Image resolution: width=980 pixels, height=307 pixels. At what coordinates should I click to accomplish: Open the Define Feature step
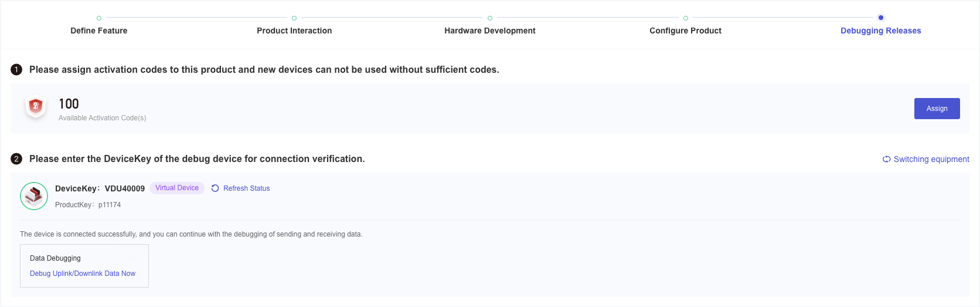pos(99,31)
